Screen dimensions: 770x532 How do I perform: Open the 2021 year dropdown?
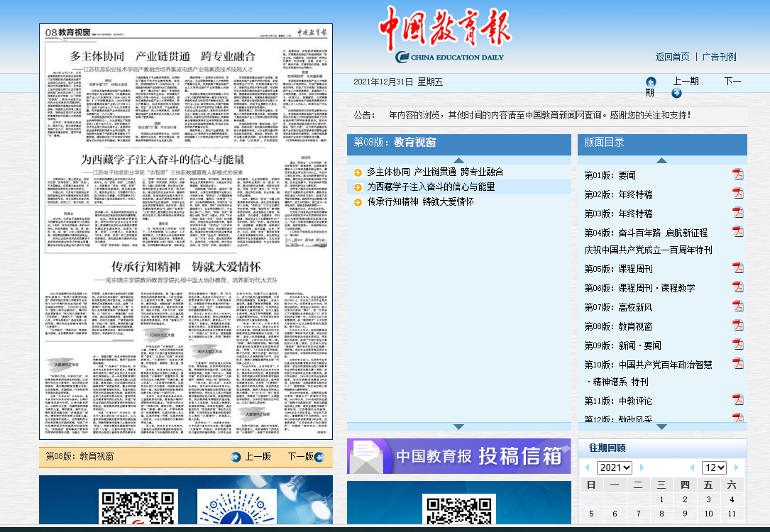coord(615,467)
